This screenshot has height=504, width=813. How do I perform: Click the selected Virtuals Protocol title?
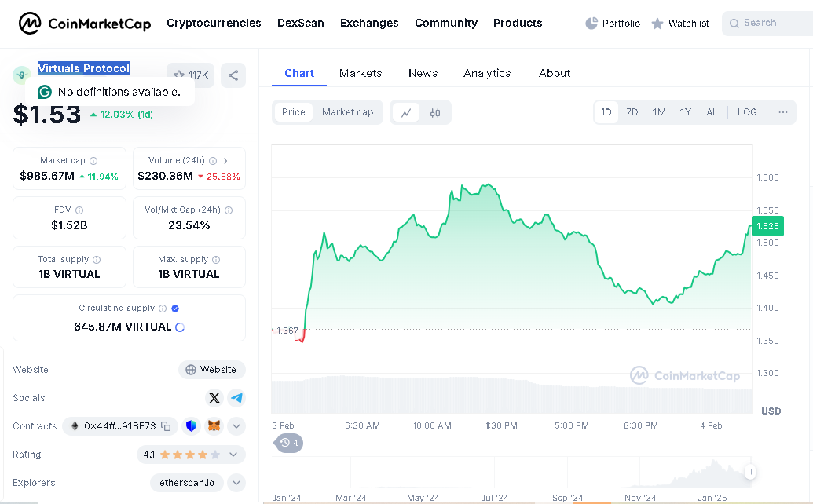[83, 68]
